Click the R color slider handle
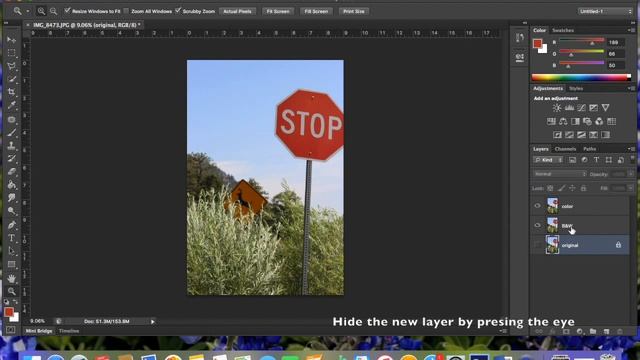 point(592,43)
